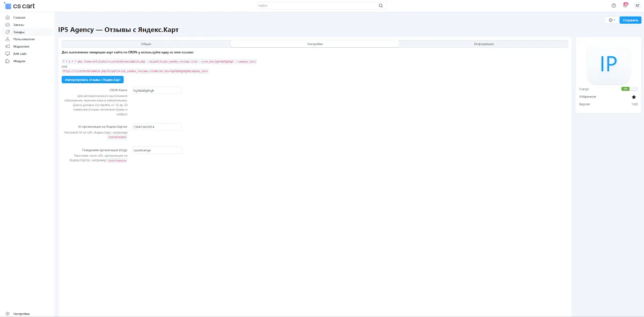This screenshot has width=644, height=317.
Task: Open Настройки at the sidebar bottom
Action: (21, 313)
